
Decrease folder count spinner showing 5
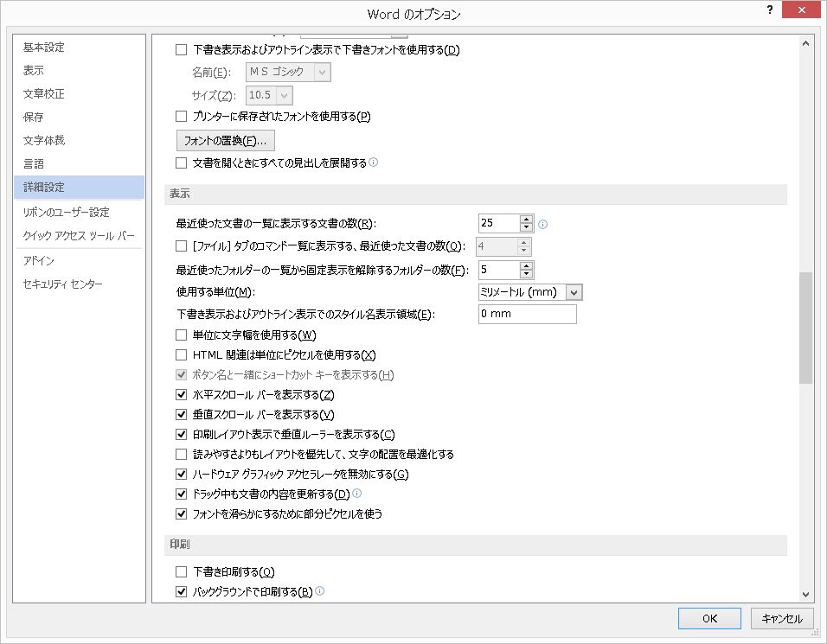point(526,273)
